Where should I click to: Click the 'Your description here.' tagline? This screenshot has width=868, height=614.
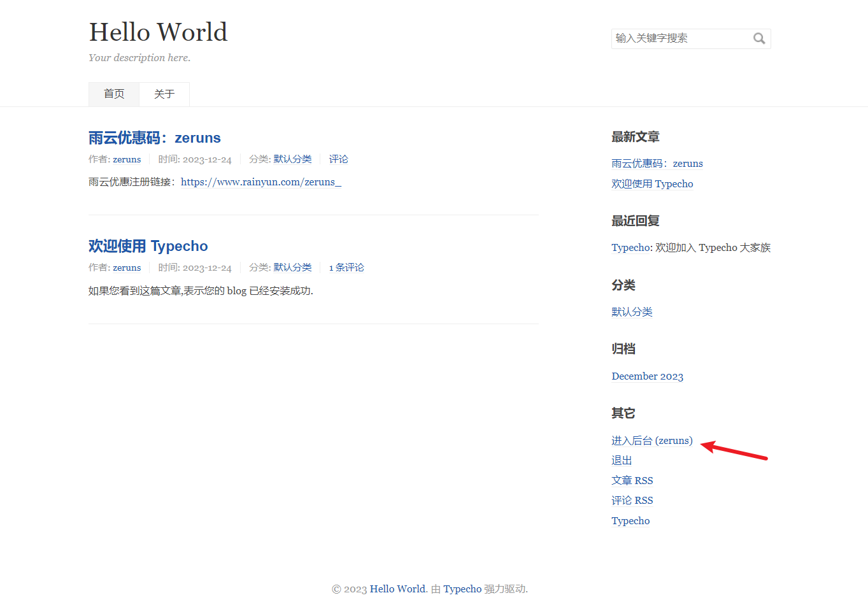pos(139,58)
